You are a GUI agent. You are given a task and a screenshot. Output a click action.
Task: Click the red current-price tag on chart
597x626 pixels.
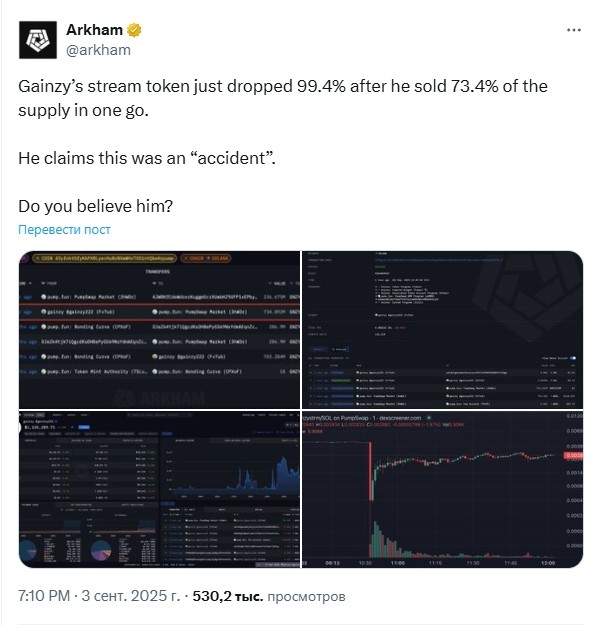[x=573, y=456]
